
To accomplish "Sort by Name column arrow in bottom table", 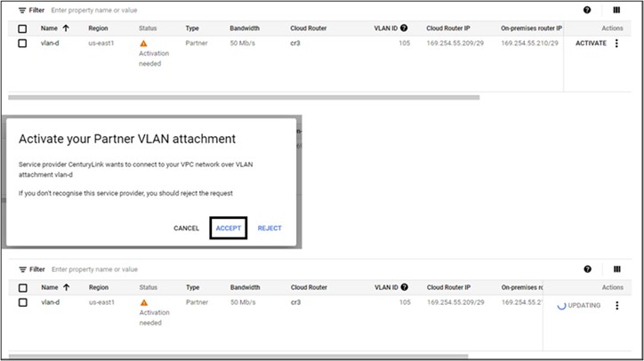I will (67, 288).
